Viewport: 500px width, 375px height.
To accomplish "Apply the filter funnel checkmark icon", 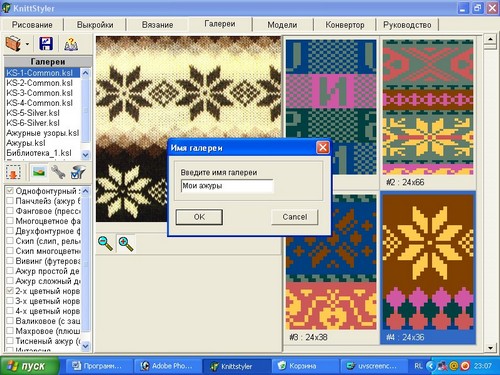I will click(x=78, y=172).
